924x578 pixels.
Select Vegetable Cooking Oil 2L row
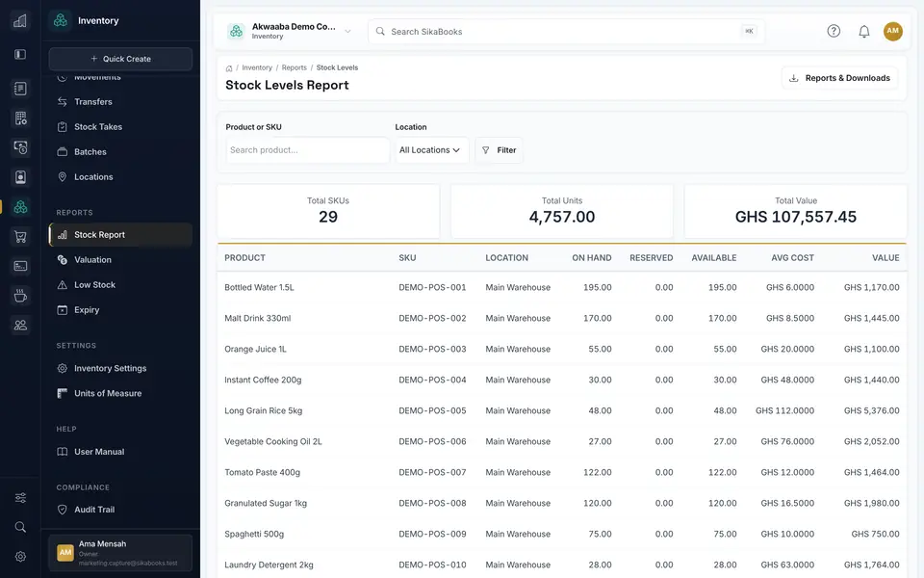(x=561, y=441)
